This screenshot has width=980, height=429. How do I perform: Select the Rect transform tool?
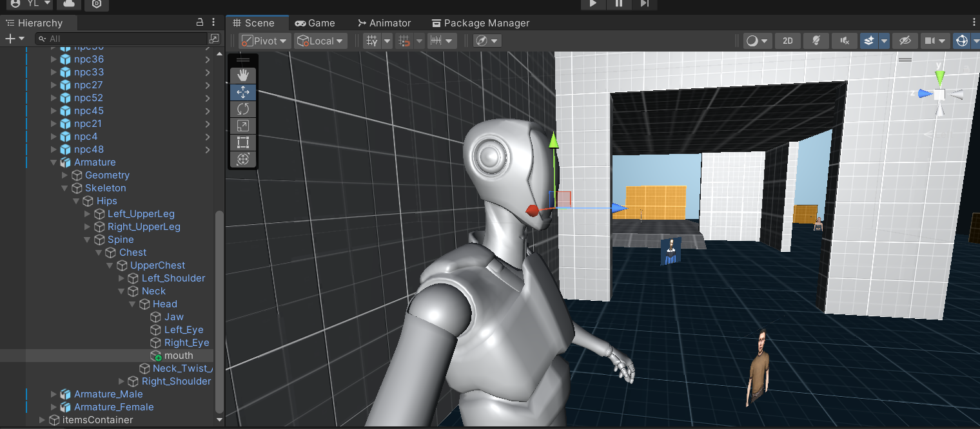point(243,142)
